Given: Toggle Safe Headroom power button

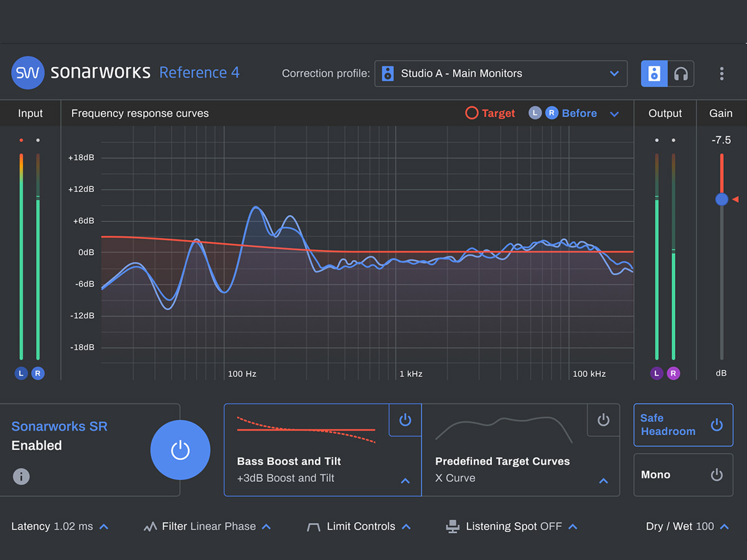Looking at the screenshot, I should point(716,425).
